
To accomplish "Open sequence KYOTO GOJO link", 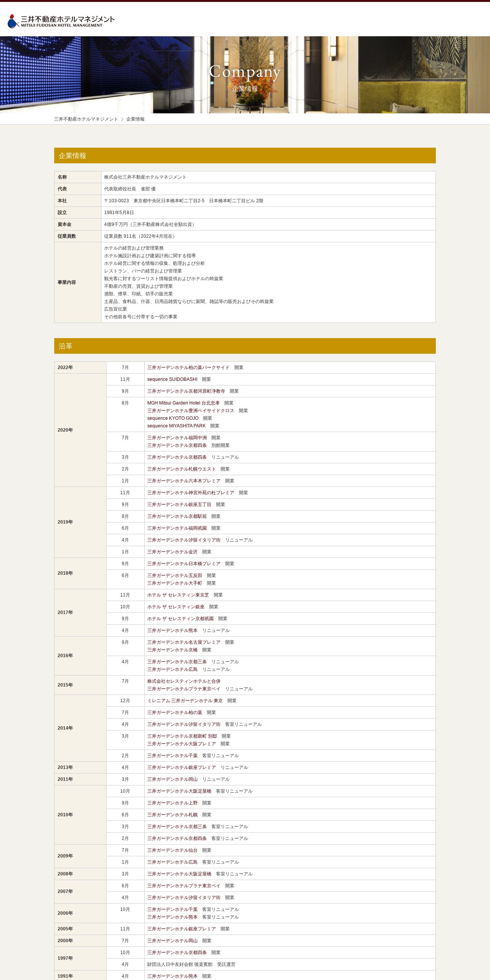I will [172, 418].
